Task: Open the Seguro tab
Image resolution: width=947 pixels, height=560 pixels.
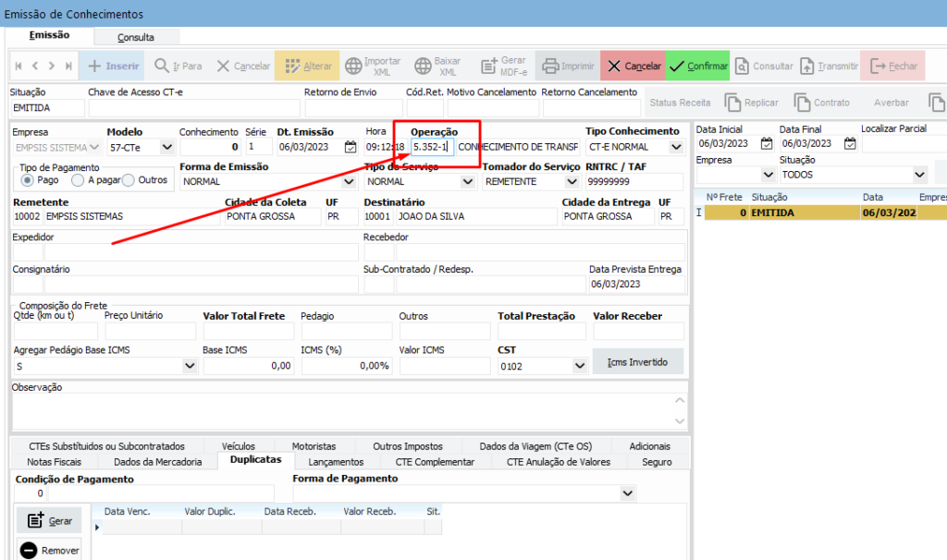Action: pyautogui.click(x=658, y=462)
